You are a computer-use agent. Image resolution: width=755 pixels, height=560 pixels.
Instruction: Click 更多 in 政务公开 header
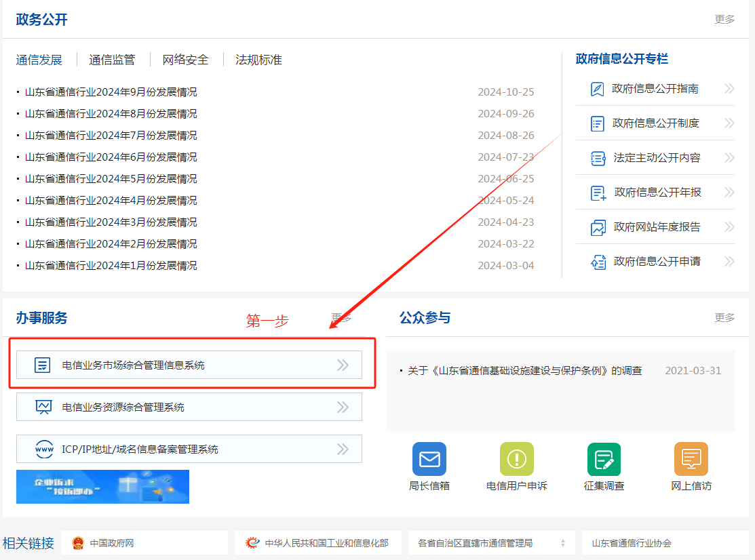click(x=724, y=19)
